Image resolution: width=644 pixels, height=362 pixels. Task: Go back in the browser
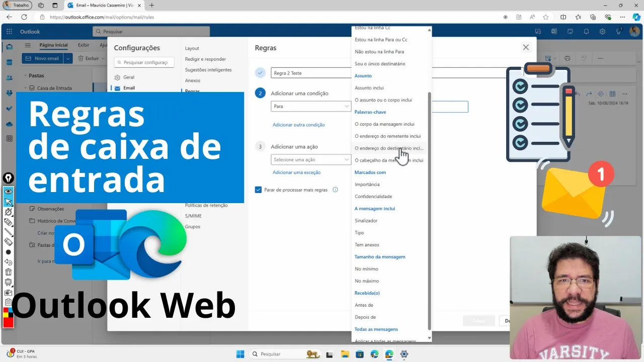pyautogui.click(x=9, y=17)
